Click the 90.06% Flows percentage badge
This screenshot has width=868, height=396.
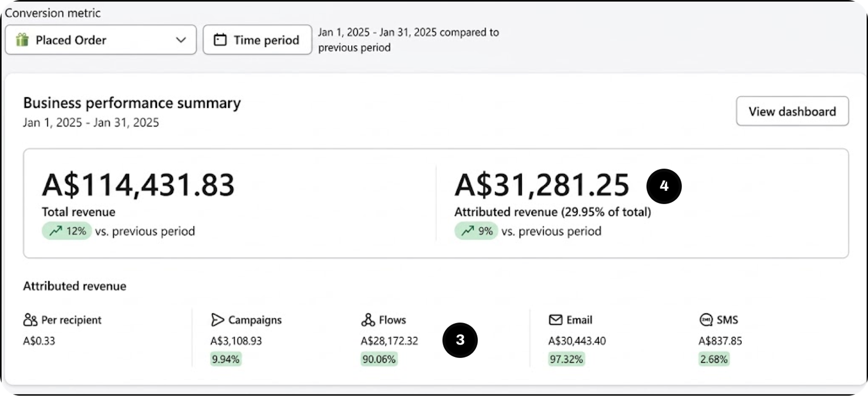point(379,359)
